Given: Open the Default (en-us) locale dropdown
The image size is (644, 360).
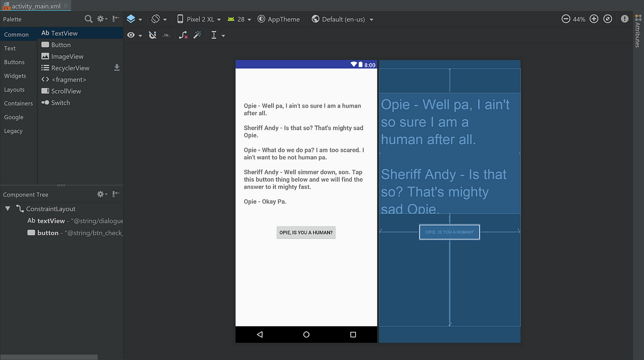Looking at the screenshot, I should point(343,19).
